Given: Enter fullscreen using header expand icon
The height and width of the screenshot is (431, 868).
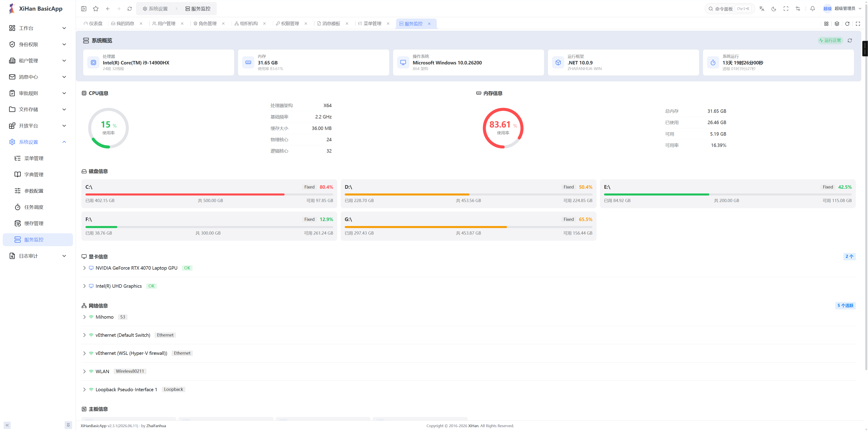Looking at the screenshot, I should 786,9.
